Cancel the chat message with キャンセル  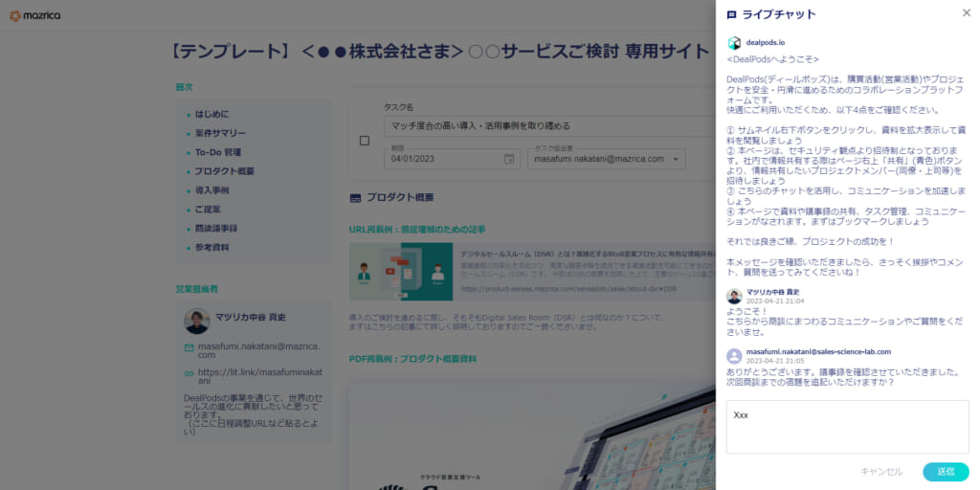point(881,471)
